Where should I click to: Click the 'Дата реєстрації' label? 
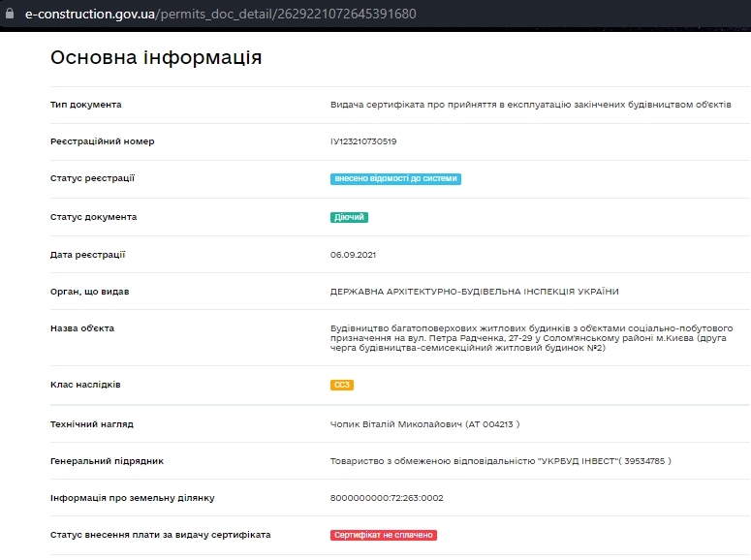pyautogui.click(x=87, y=255)
